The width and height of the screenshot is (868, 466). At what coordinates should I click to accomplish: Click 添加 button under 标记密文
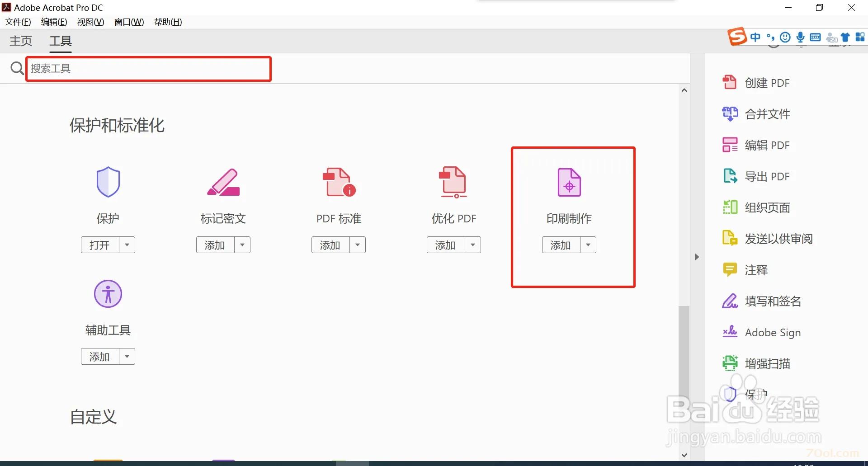[x=215, y=245]
